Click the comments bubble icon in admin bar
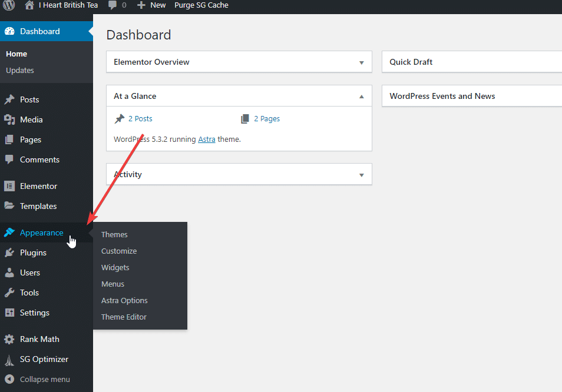Screen dimensions: 562x392 coord(112,5)
